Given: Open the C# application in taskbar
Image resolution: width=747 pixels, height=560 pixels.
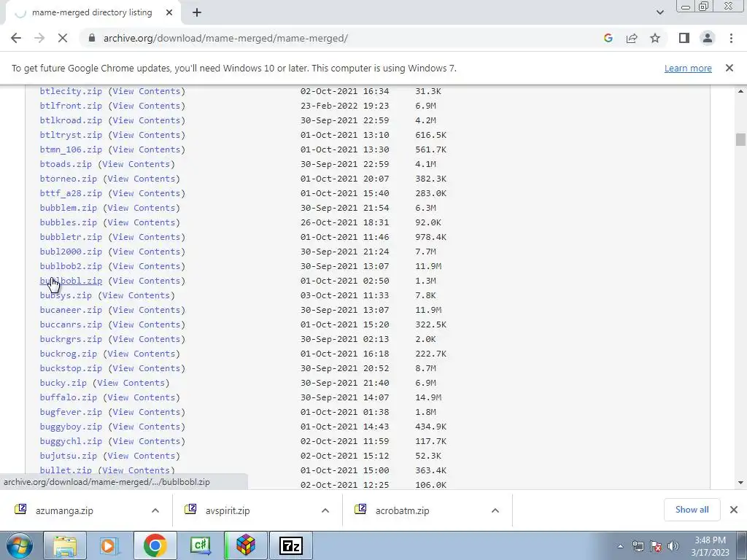Looking at the screenshot, I should pos(200,545).
